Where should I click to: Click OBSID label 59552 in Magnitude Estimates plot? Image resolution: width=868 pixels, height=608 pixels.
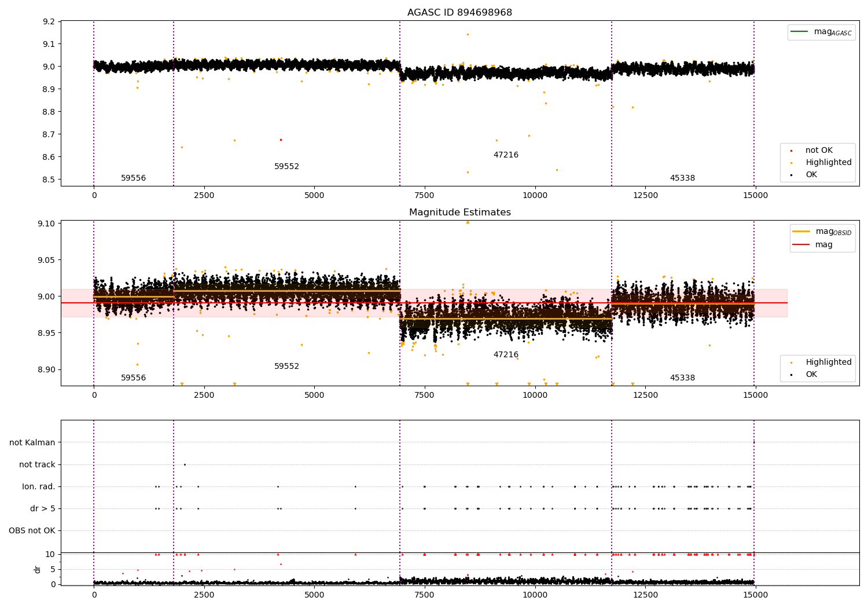point(286,366)
